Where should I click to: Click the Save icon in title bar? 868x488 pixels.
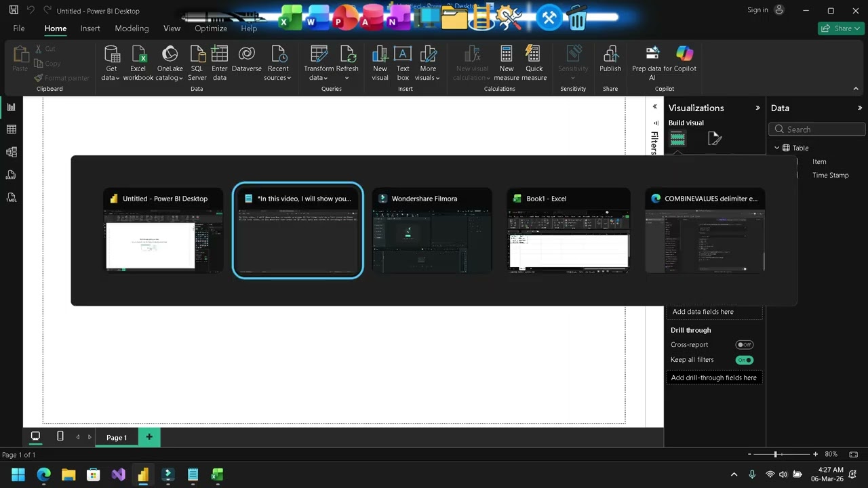click(14, 10)
